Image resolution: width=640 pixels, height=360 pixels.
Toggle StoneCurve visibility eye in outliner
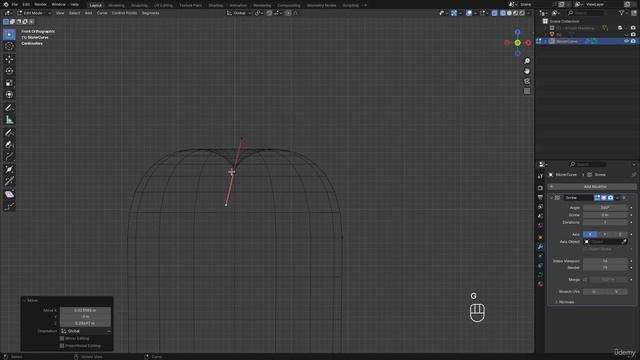(626, 41)
